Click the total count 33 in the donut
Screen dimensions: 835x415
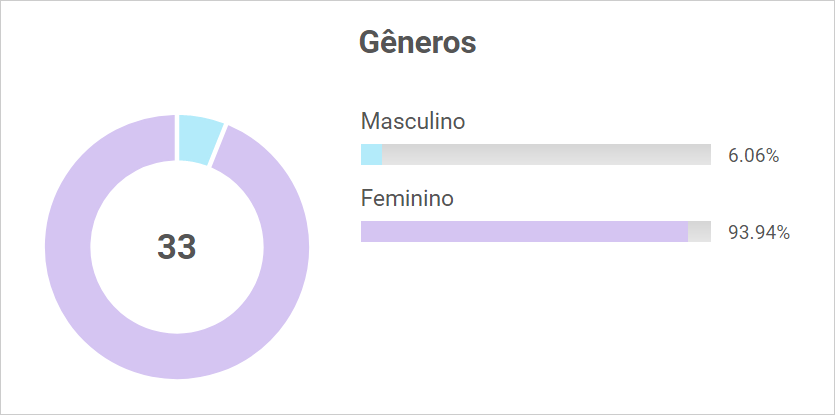tap(176, 247)
